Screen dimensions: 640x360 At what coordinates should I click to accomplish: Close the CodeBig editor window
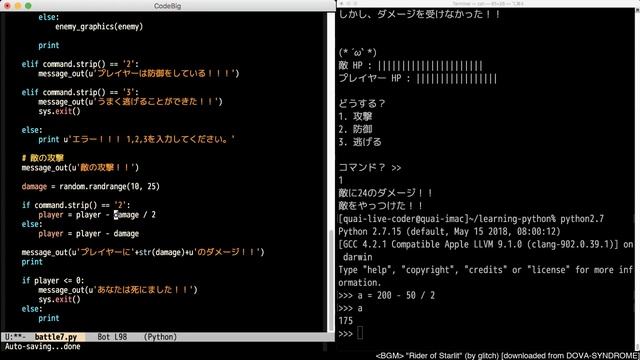click(7, 6)
